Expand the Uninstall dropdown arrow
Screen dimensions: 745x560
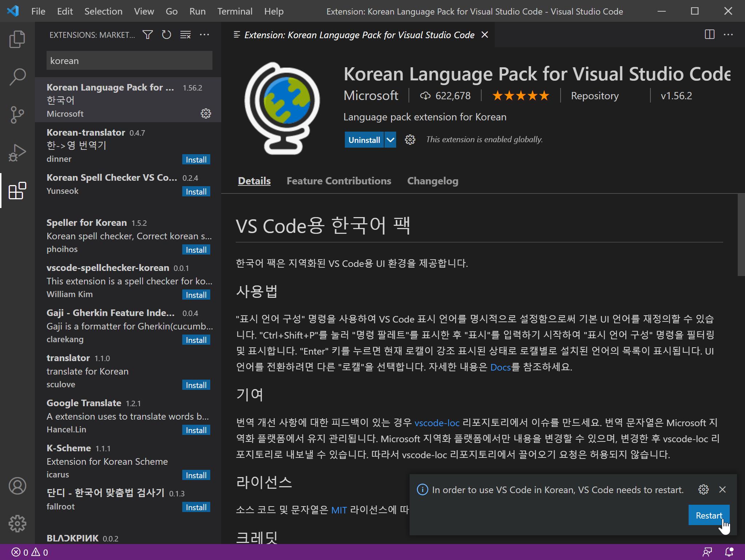pyautogui.click(x=390, y=140)
